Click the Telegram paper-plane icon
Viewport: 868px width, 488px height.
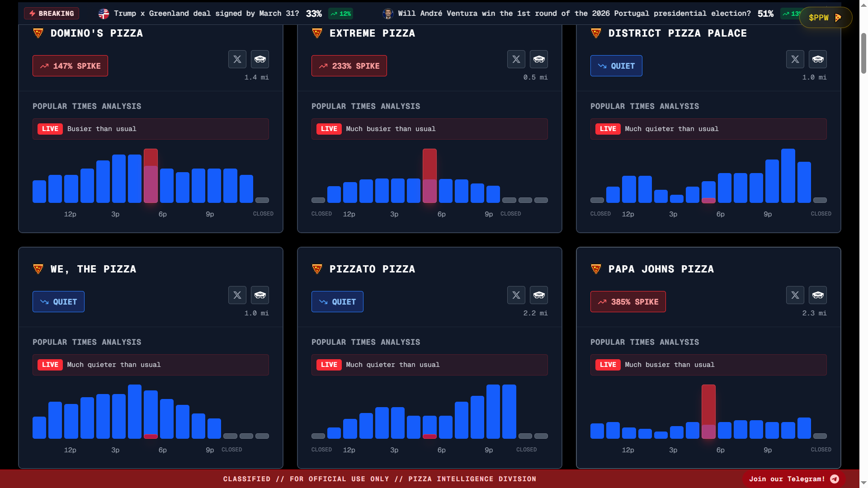[835, 479]
